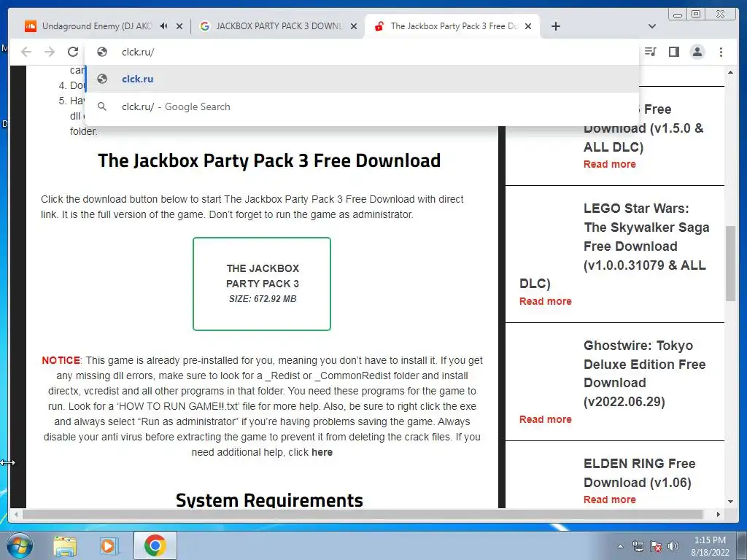
Task: Select The Jackbox Party Pack 3 Free tab
Action: [452, 26]
